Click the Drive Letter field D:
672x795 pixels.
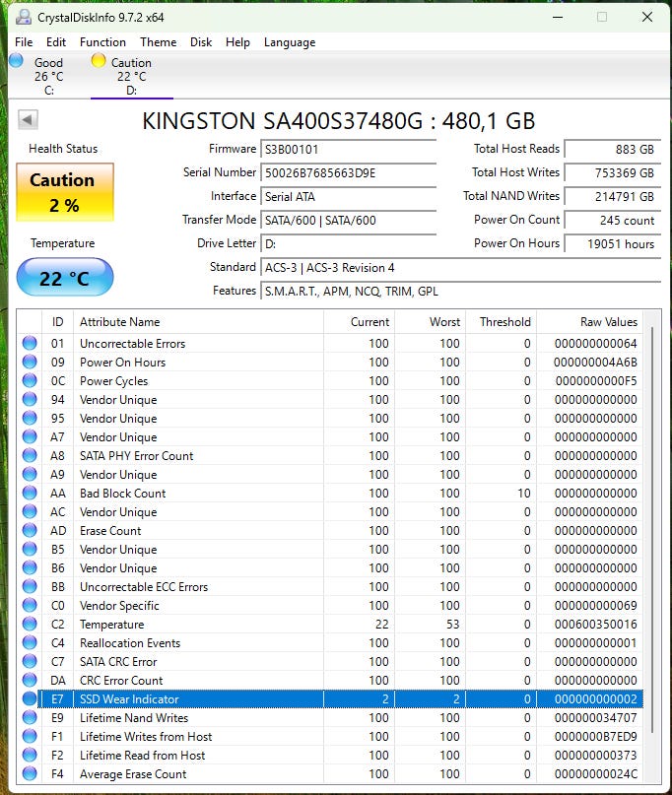[x=349, y=244]
